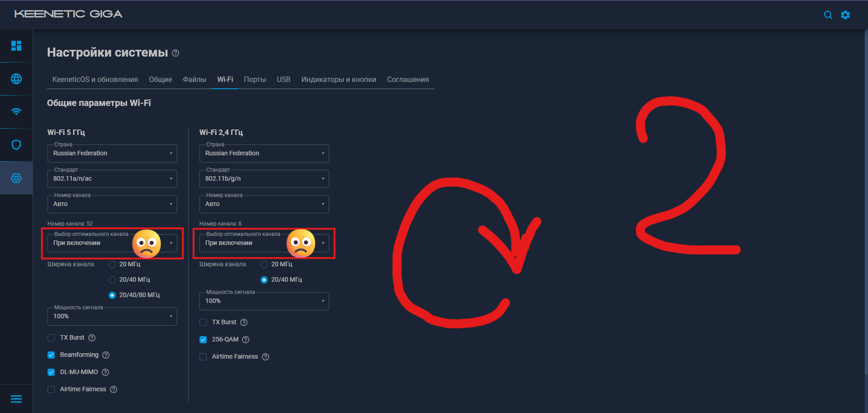The width and height of the screenshot is (868, 413).
Task: Expand the 5 GHz signal strength dropdown
Action: pos(112,317)
